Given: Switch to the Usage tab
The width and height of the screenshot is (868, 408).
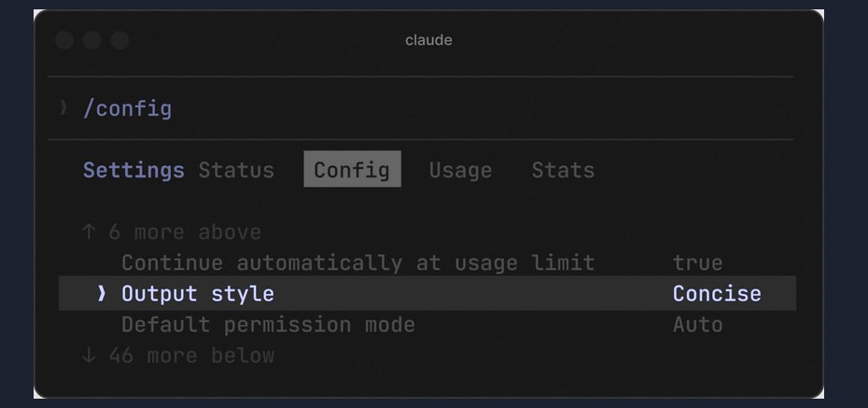Looking at the screenshot, I should pyautogui.click(x=460, y=170).
